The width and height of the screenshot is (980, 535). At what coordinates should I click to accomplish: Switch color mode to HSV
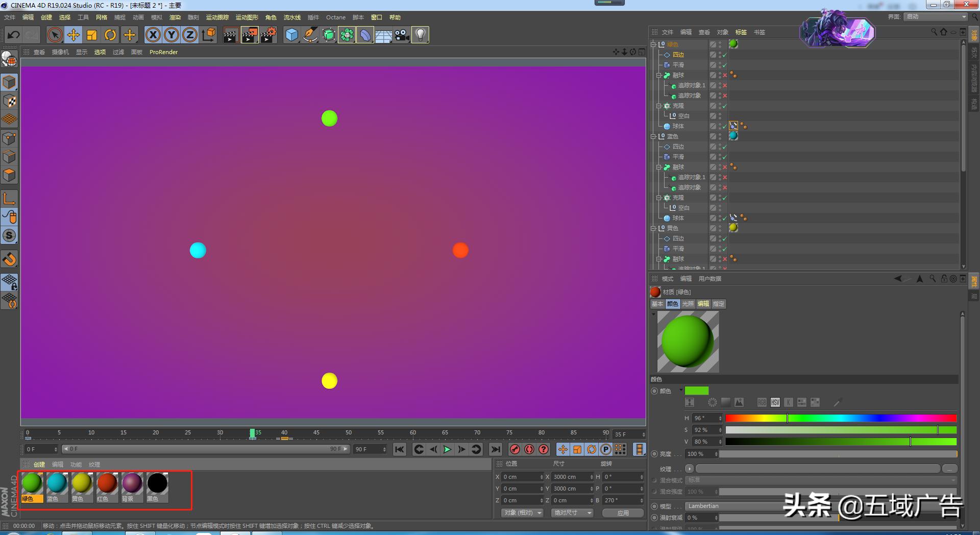(775, 403)
